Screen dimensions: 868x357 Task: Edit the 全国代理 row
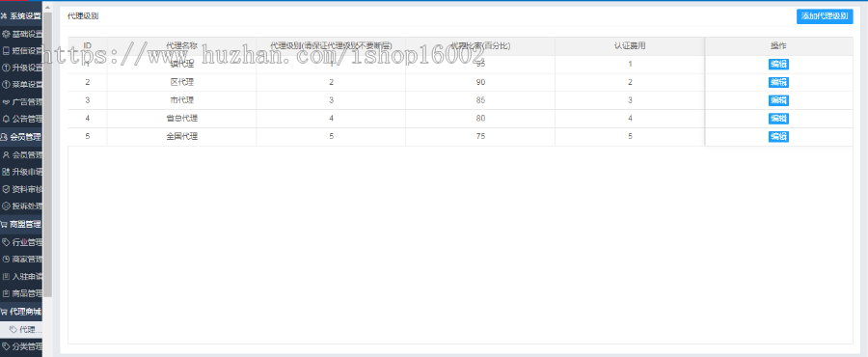[x=778, y=137]
